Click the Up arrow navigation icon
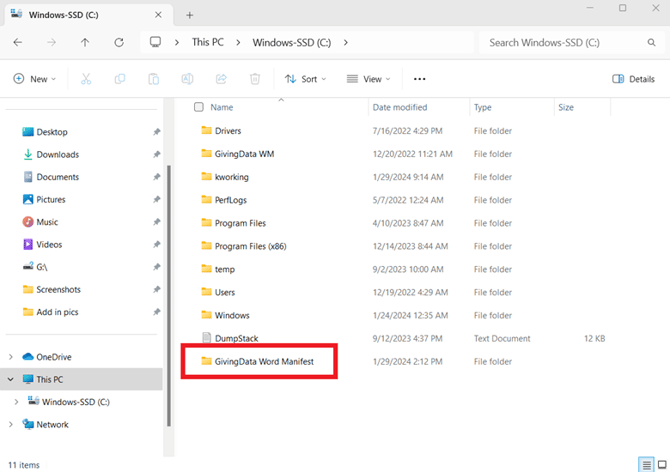The width and height of the screenshot is (670, 472). (x=84, y=43)
